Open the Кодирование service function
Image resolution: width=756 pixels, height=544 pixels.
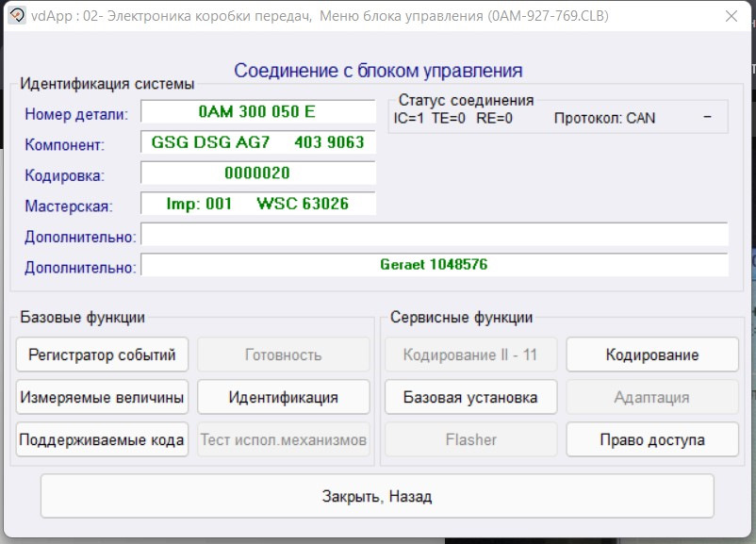[652, 354]
